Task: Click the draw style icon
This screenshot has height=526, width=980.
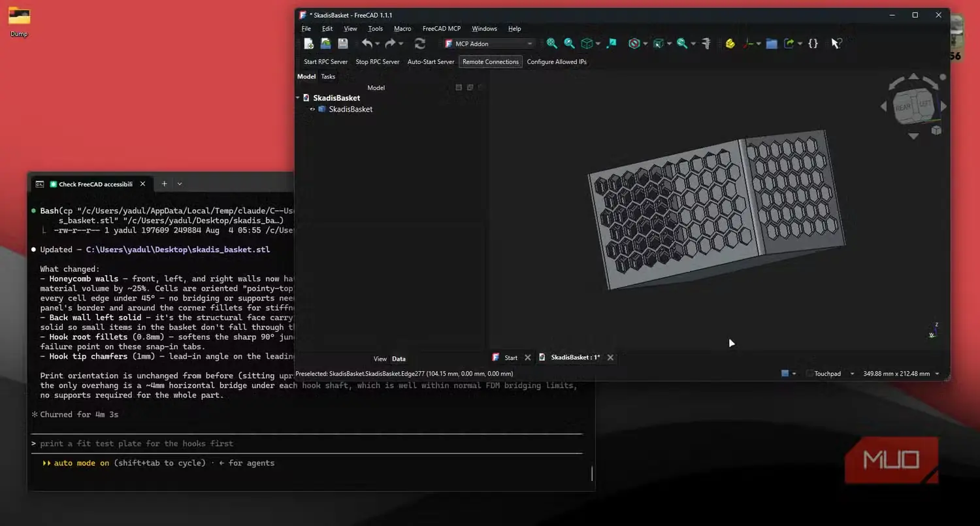Action: pyautogui.click(x=633, y=44)
